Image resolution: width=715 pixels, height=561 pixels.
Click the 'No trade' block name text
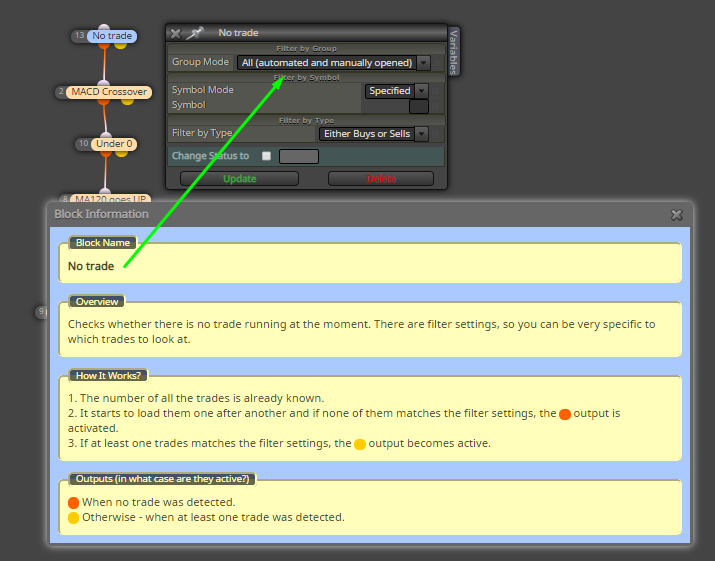pos(91,266)
